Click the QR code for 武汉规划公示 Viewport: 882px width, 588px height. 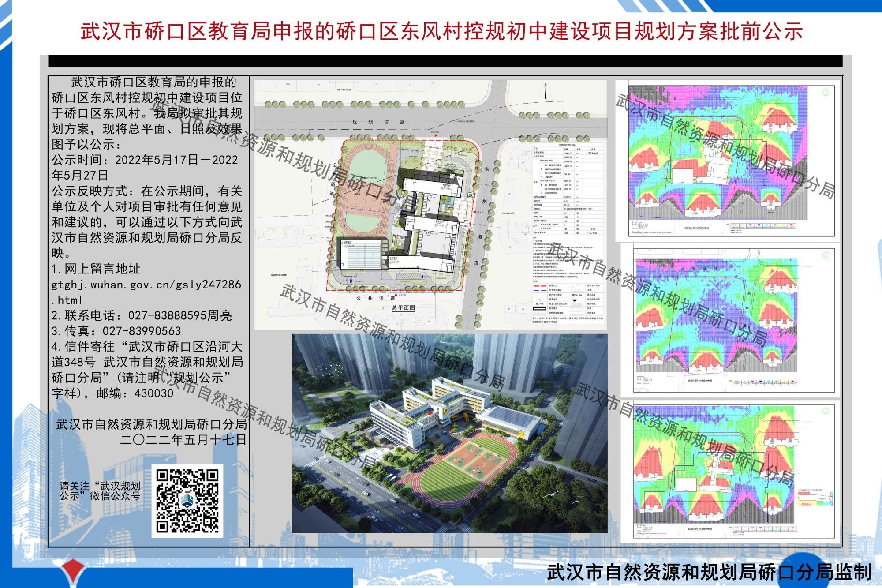187,501
